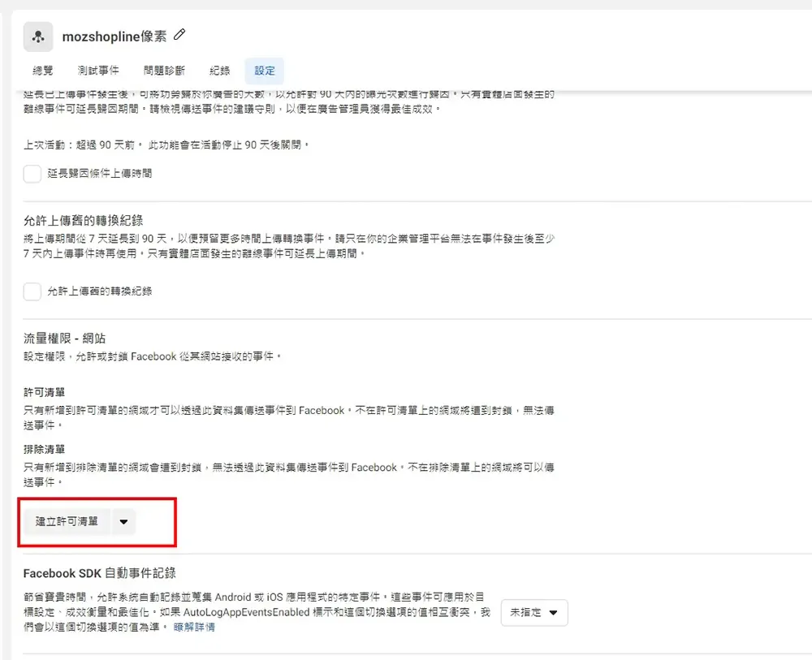Click the 上次活動：超過 90 天前 text
812x660 pixels.
[79, 145]
